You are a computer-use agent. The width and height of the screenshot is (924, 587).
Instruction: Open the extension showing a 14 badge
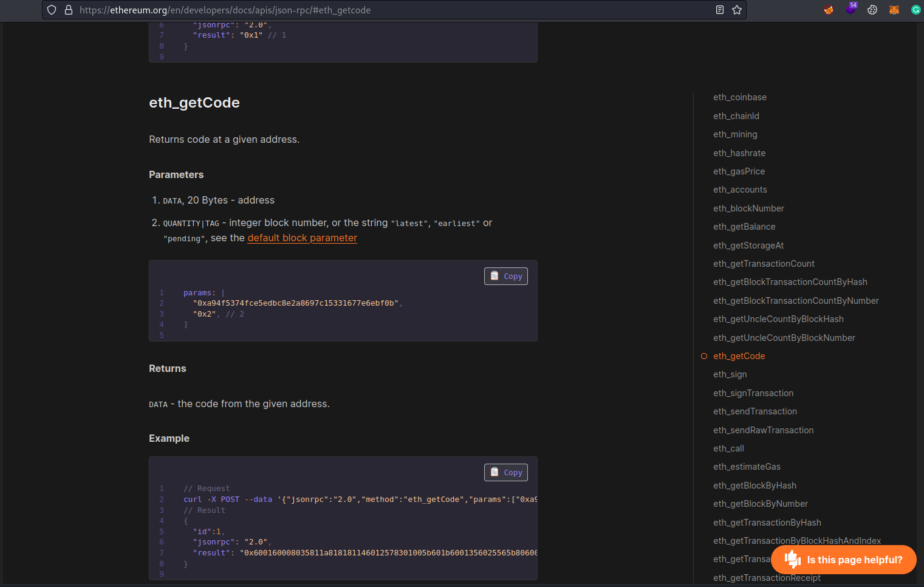pos(850,10)
